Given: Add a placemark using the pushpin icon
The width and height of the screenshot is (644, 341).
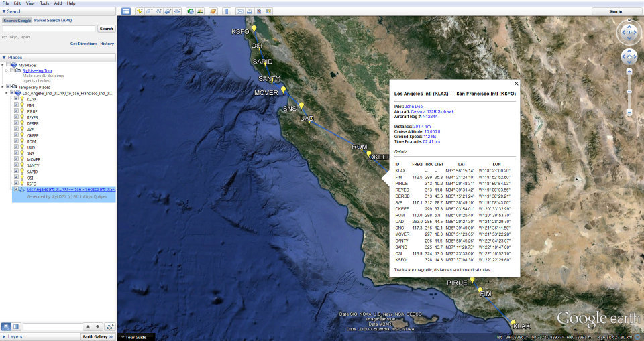Looking at the screenshot, I should [x=140, y=11].
